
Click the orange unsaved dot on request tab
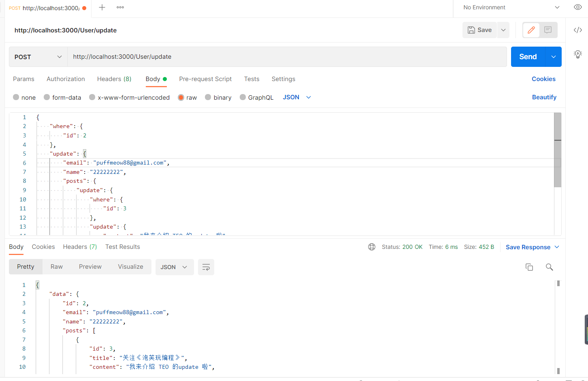84,8
